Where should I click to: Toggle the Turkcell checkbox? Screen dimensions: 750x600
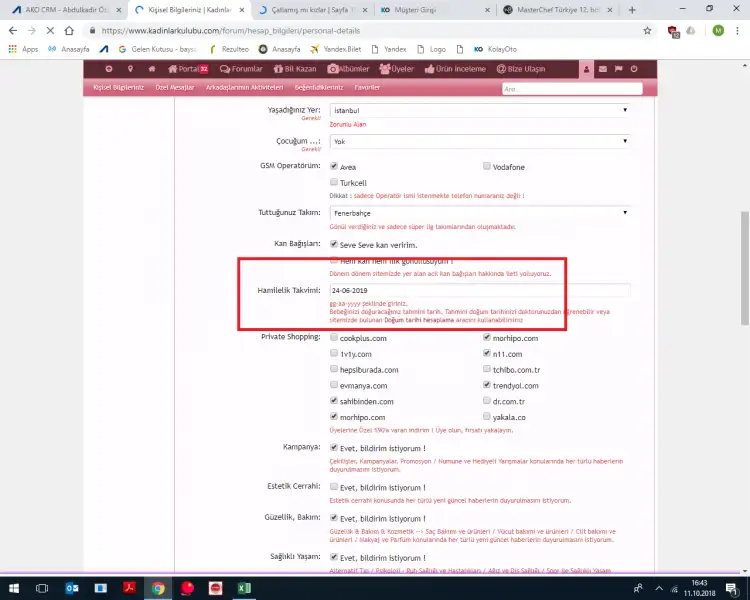pos(334,183)
